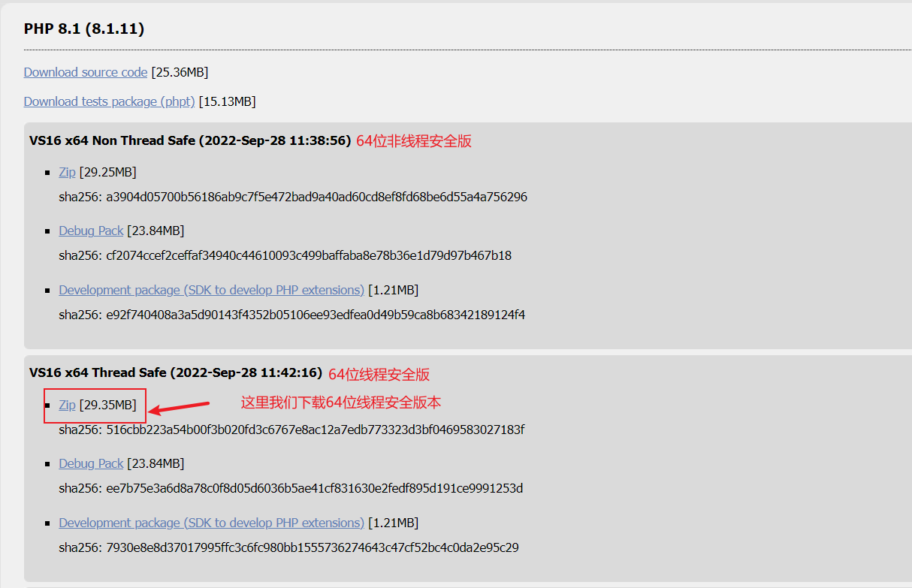Click [1.21MB] size under Non Thread Safe
The image size is (912, 588).
click(x=393, y=290)
